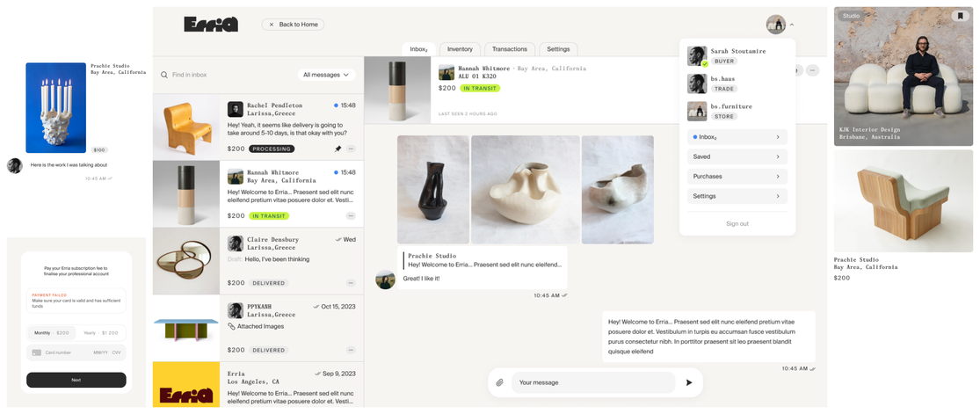
Task: Click the 'LAST SEEN 2 HOURS AGO' text
Action: click(468, 113)
